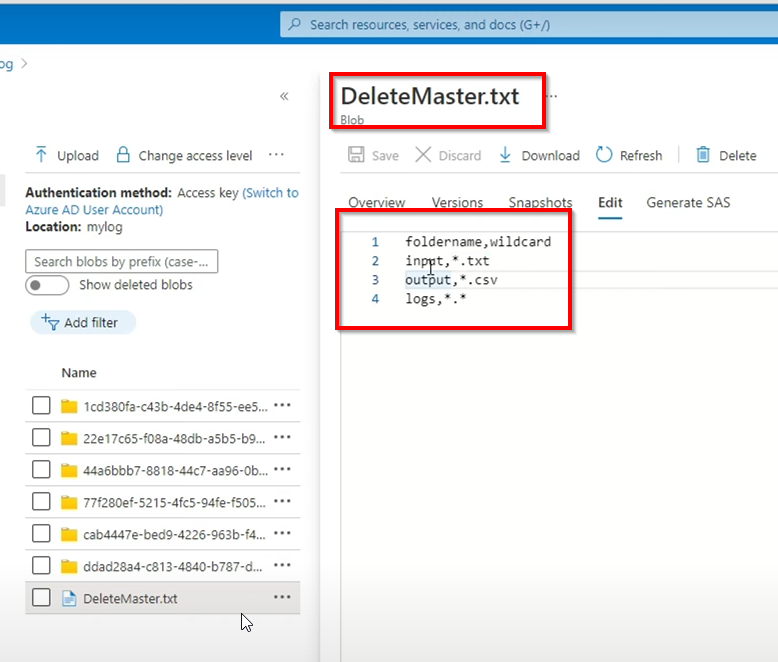Check the box for folder 1cd380fa-c43b-4de4-8f55
The image size is (778, 662).
click(41, 405)
